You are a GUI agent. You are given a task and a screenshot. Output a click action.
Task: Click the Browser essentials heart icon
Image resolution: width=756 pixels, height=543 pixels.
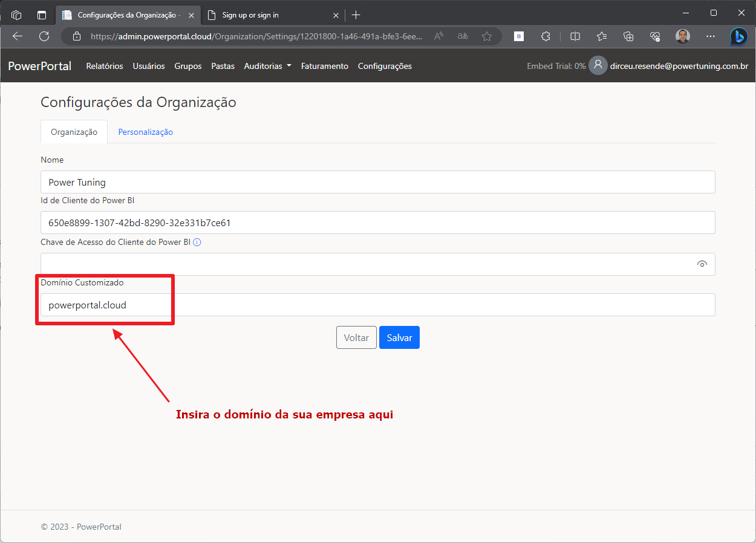point(655,36)
